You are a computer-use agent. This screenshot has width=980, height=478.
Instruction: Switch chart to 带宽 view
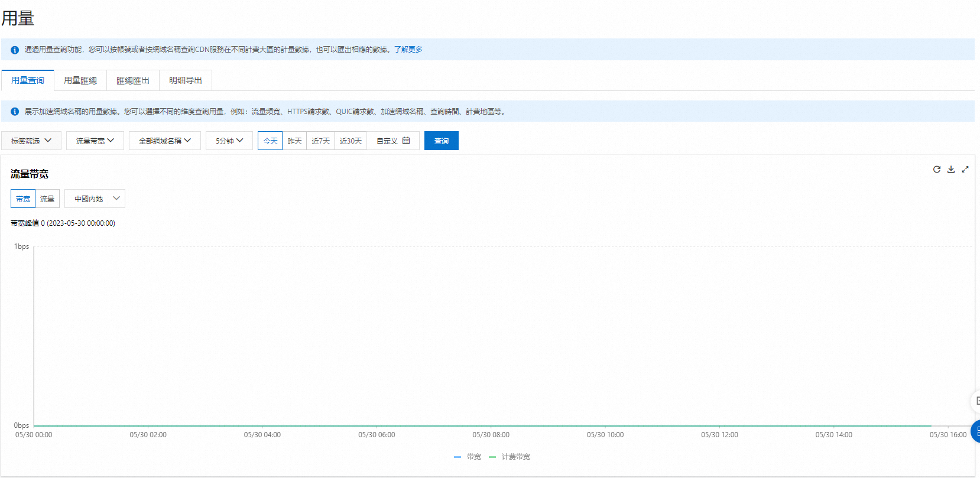[x=23, y=199]
